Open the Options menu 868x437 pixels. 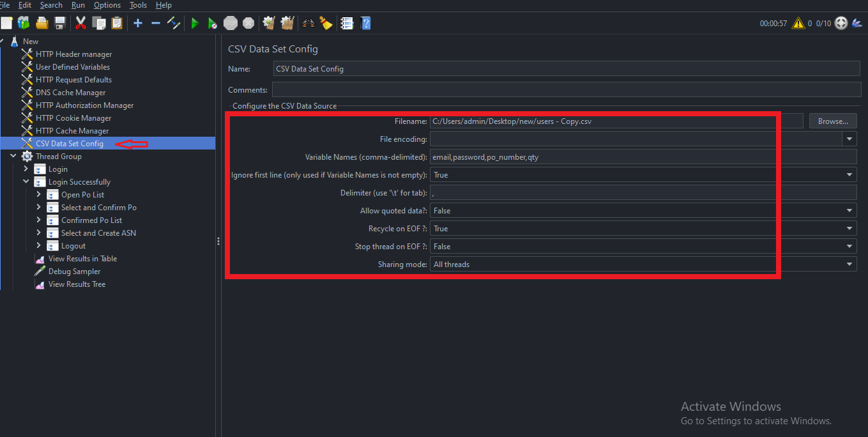tap(107, 5)
